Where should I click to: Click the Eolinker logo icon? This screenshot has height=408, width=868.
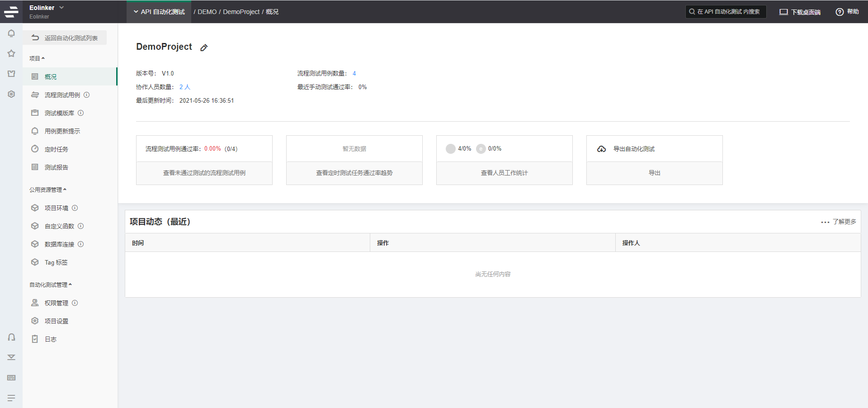click(x=11, y=12)
